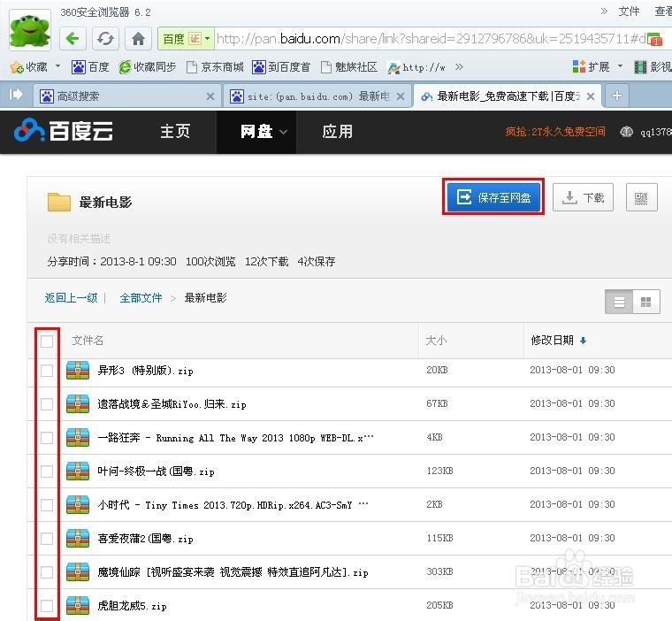672x621 pixels.
Task: Go to the browser home page icon
Action: coord(138,39)
